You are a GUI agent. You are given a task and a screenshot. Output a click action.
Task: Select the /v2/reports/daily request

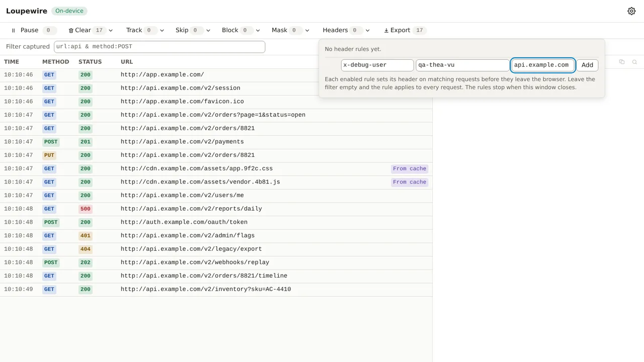tap(216, 209)
